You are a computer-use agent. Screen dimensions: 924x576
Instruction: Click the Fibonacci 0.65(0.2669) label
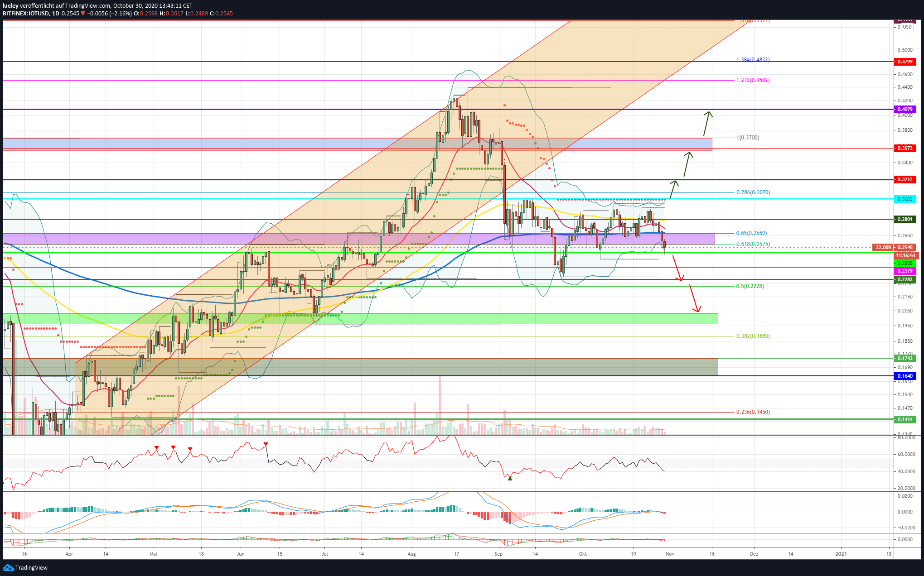click(x=751, y=233)
